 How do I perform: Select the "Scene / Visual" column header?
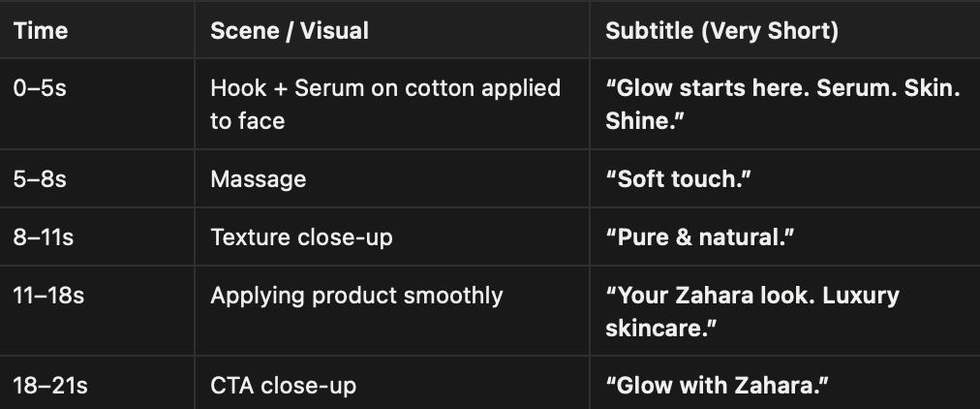pos(289,31)
